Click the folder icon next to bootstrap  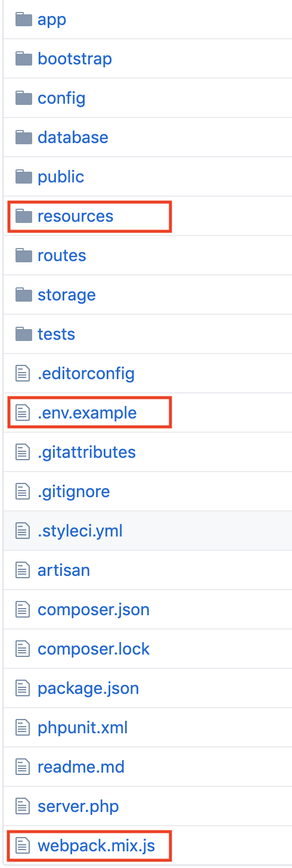[x=23, y=58]
